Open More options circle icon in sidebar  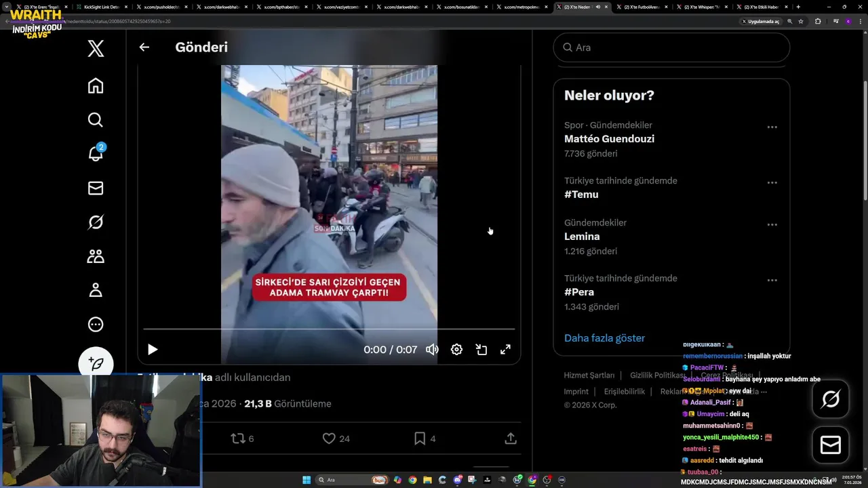click(x=96, y=325)
